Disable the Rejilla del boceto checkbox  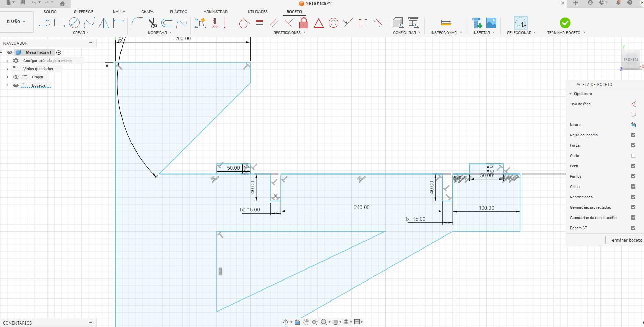pos(633,135)
